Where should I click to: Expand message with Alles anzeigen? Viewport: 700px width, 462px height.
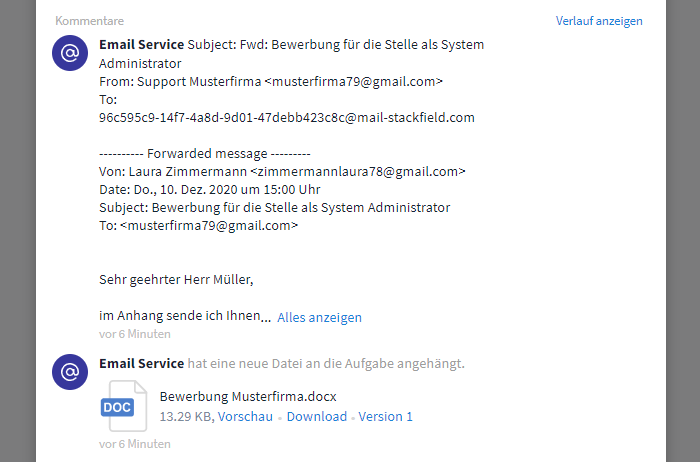pos(319,317)
